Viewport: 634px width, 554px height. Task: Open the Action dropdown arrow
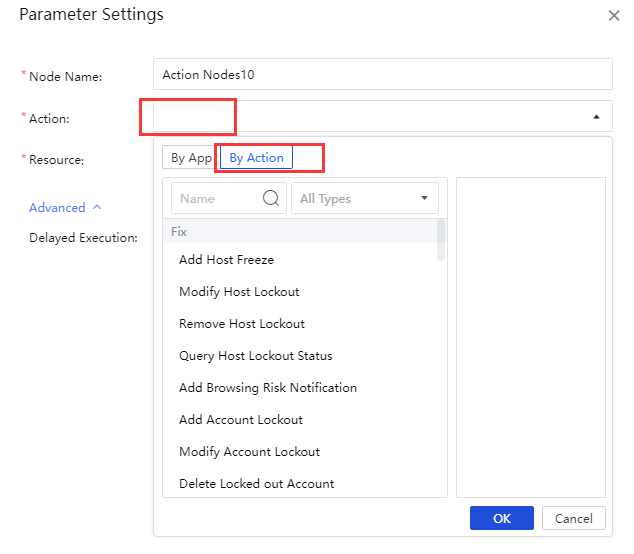coord(596,117)
